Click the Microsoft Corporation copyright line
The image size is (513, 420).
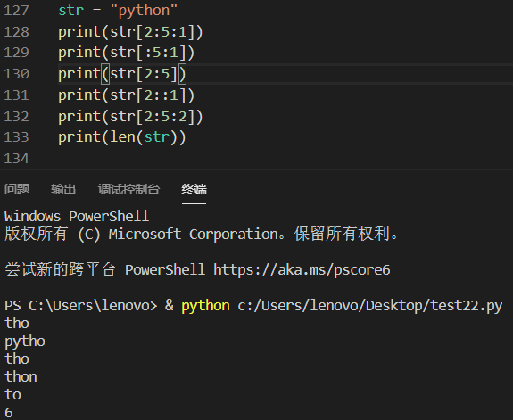click(202, 235)
